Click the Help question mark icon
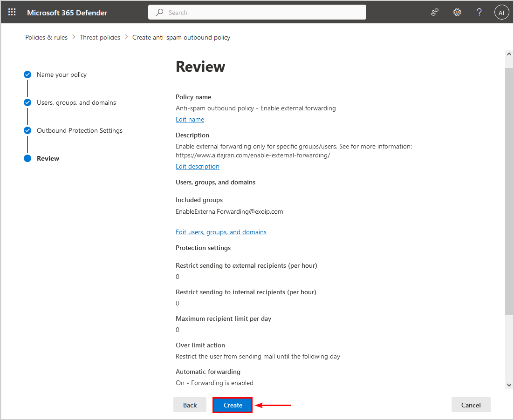This screenshot has height=420, width=514. pos(479,13)
